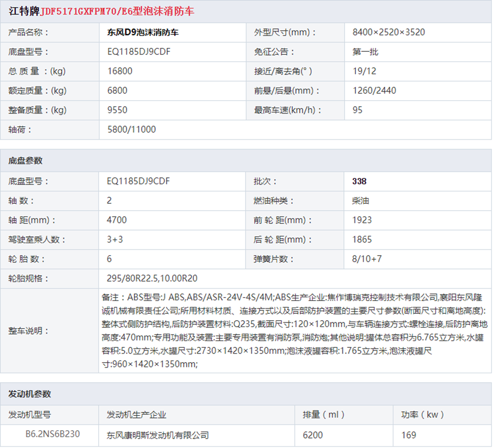The height and width of the screenshot is (448, 493).
Task: Click the cab passenger count 3+3
Action: [115, 240]
